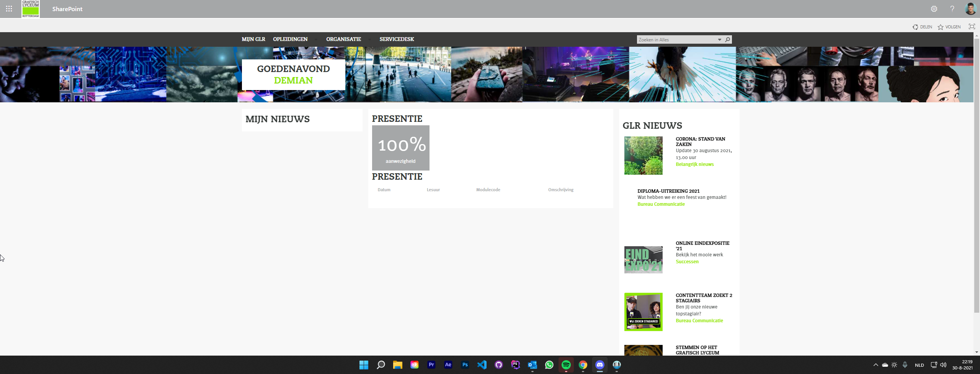Toggle the focus on content icon
The image size is (980, 374).
click(x=972, y=26)
